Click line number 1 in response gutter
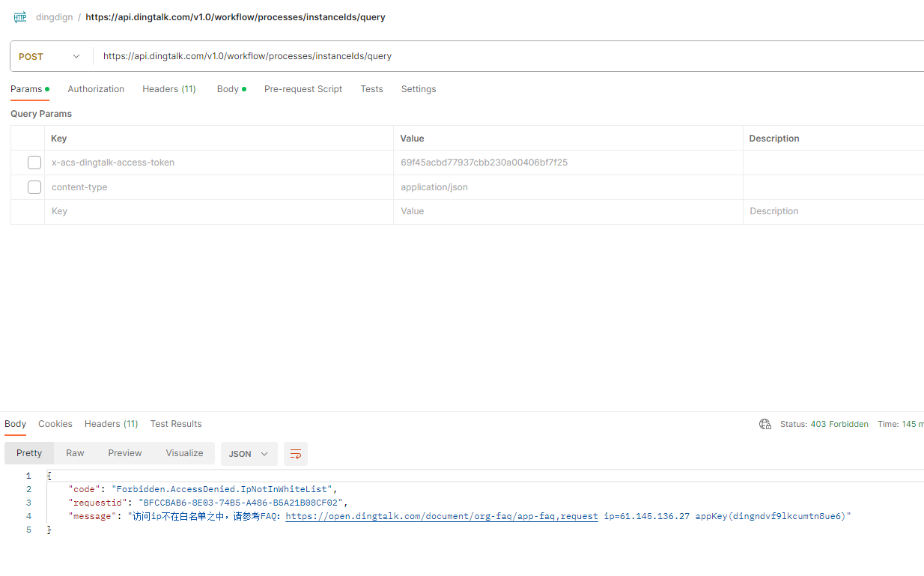This screenshot has width=924, height=576. 28,476
